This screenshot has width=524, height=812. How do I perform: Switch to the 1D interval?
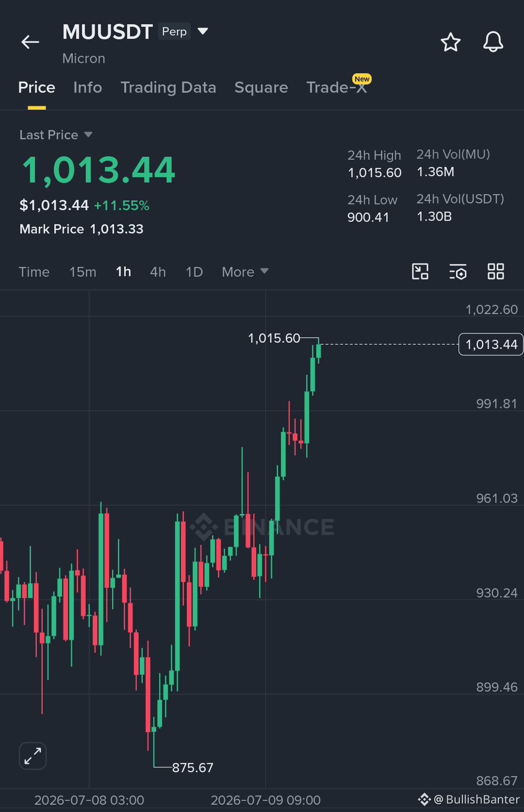[194, 272]
